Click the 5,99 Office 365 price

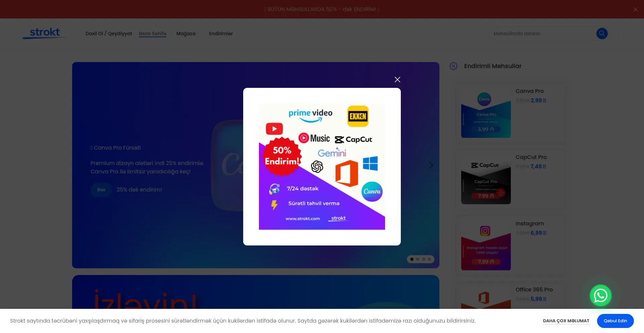538,299
